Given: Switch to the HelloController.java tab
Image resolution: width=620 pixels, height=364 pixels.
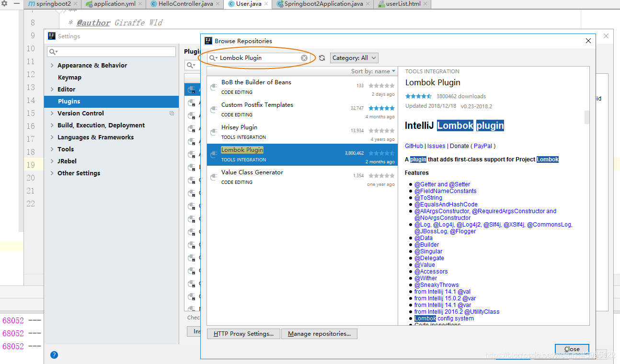Looking at the screenshot, I should pos(185,4).
